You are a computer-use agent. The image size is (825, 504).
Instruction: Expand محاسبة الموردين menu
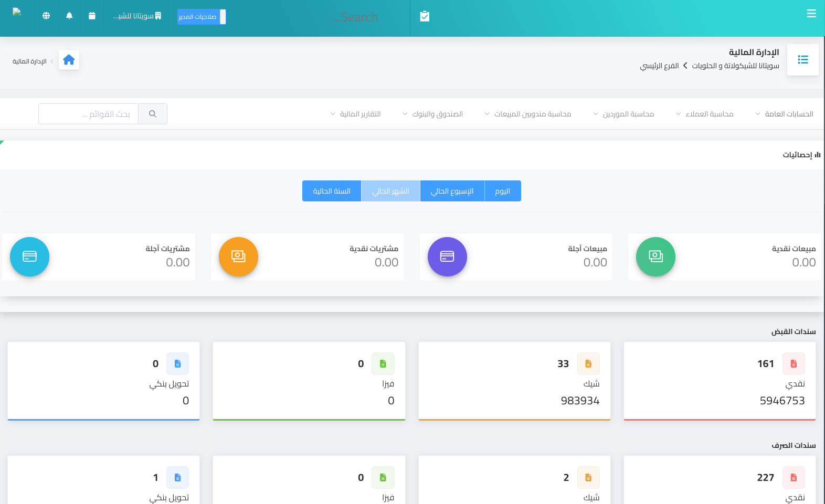pos(623,114)
